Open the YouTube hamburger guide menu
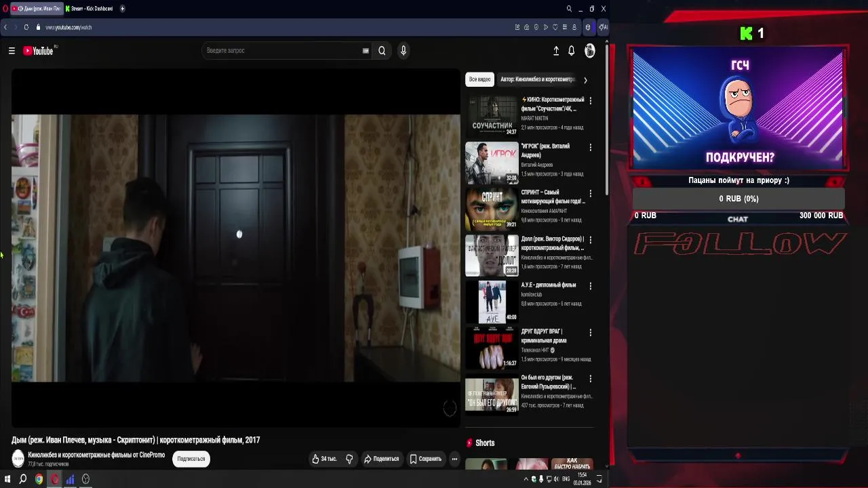 pyautogui.click(x=12, y=51)
